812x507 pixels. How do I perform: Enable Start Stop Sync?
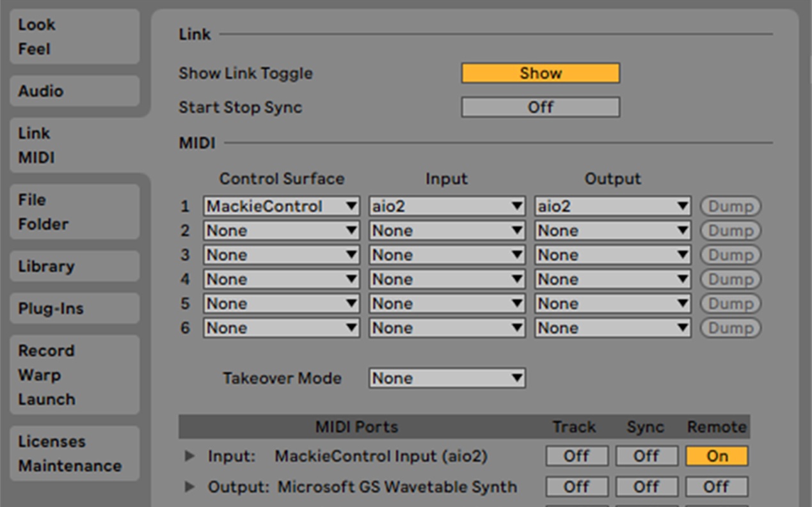(541, 107)
